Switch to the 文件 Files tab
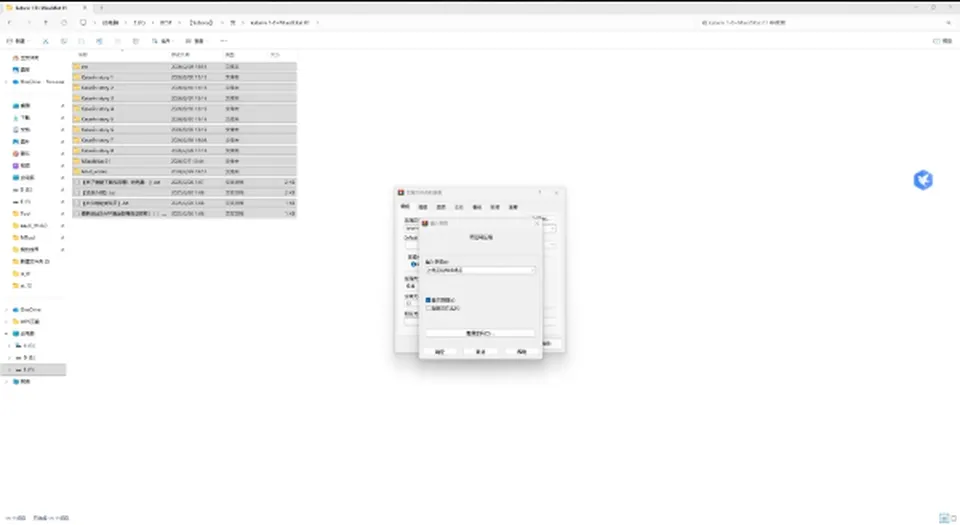Screen dimensions: 960x525 459,207
